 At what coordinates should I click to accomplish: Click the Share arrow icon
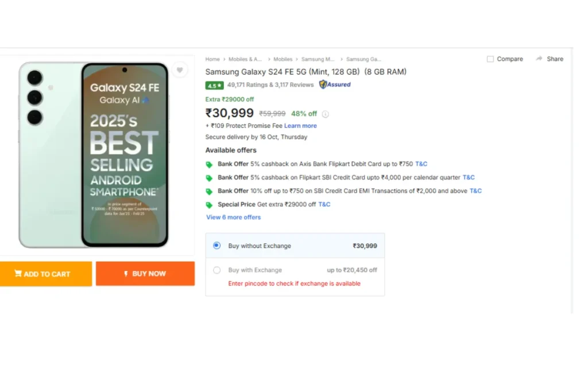click(x=539, y=59)
